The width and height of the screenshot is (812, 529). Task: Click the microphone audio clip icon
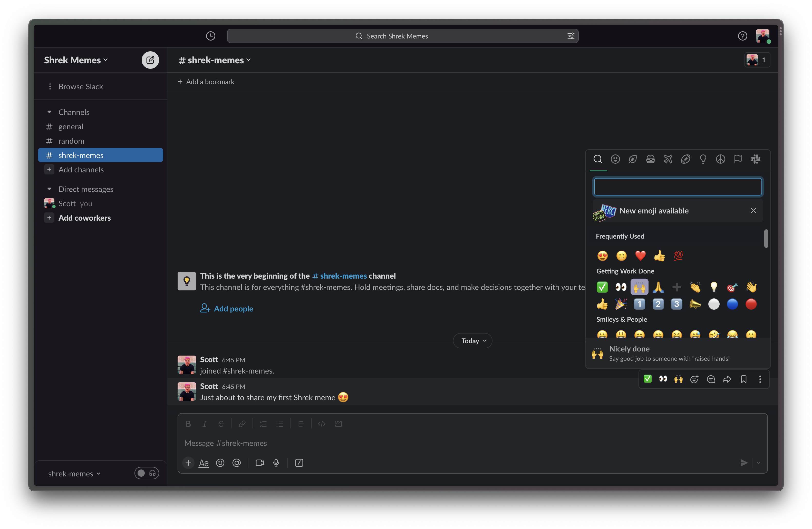pyautogui.click(x=276, y=463)
